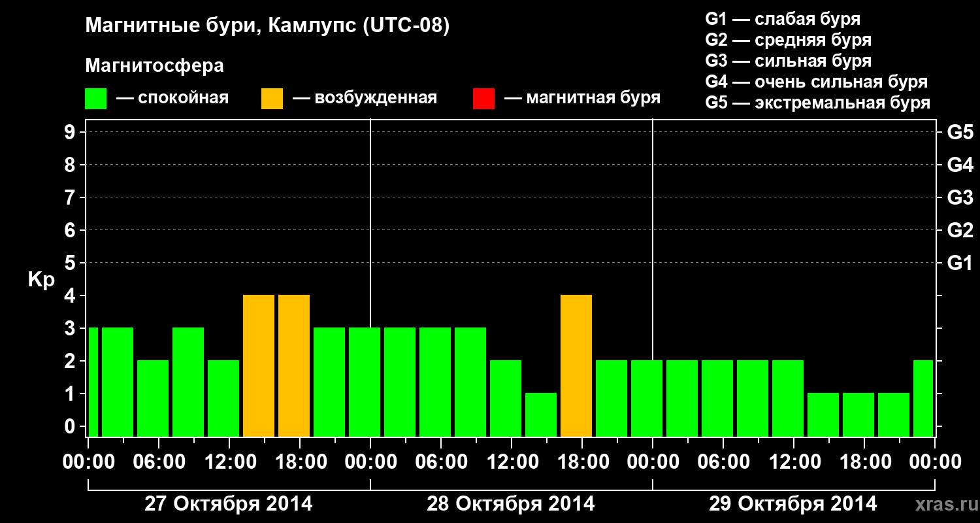Viewport: 980px width, 523px height.
Task: Click the '29 Октября 2014' date label
Action: [793, 504]
